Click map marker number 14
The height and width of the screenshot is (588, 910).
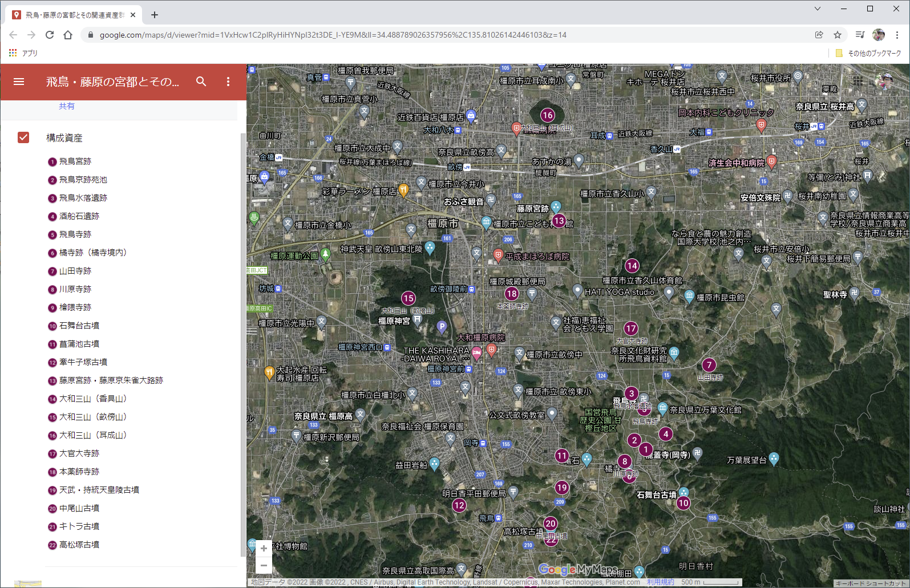(x=632, y=266)
